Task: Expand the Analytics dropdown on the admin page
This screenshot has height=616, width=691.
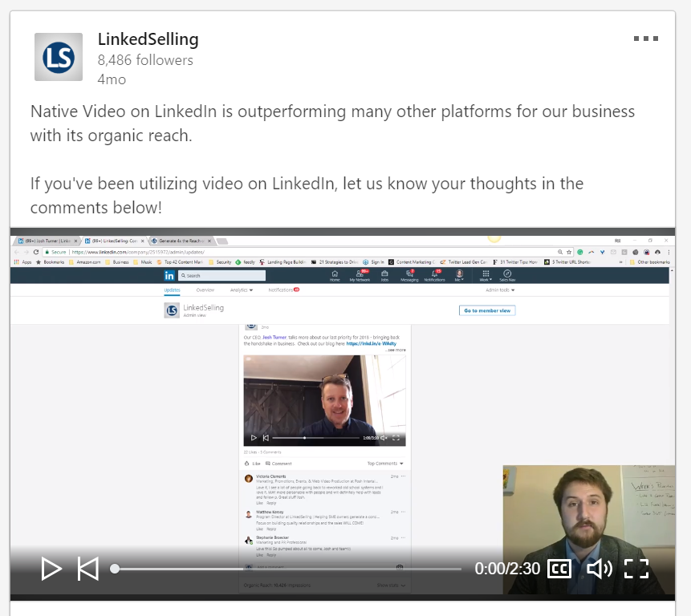Action: pos(242,290)
